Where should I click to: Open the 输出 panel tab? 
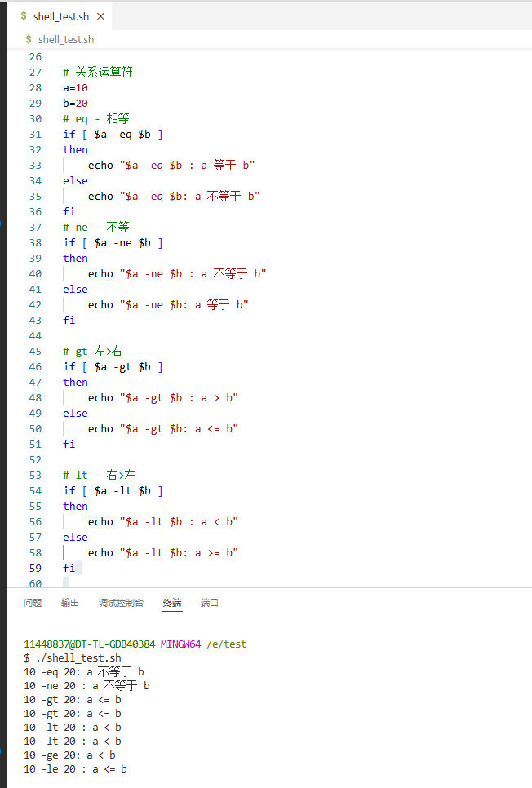pos(70,603)
